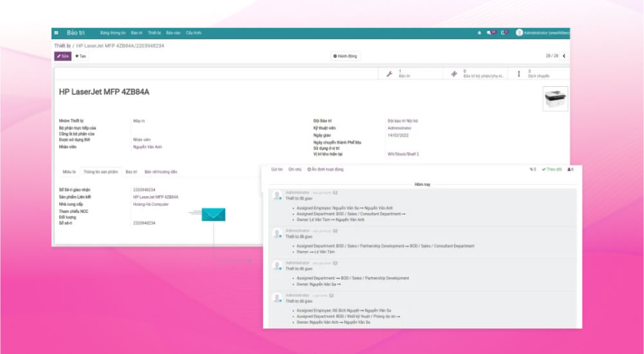Open the followers person icon counter
The width and height of the screenshot is (644, 354).
coord(571,169)
